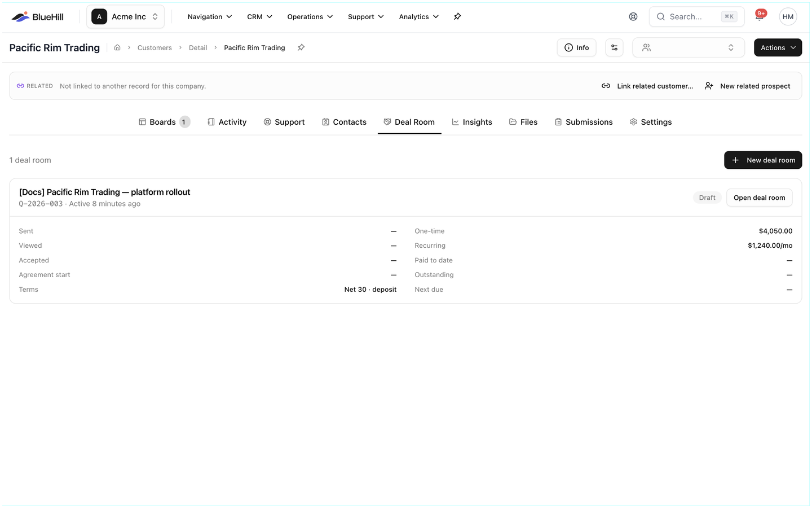Click the Net 30 · deposit terms value
This screenshot has height=508, width=812.
370,290
